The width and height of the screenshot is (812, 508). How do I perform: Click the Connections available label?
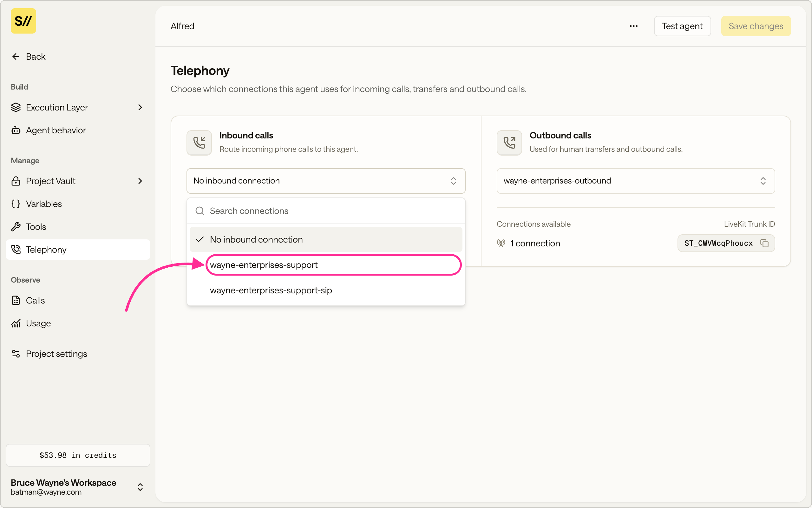(533, 224)
